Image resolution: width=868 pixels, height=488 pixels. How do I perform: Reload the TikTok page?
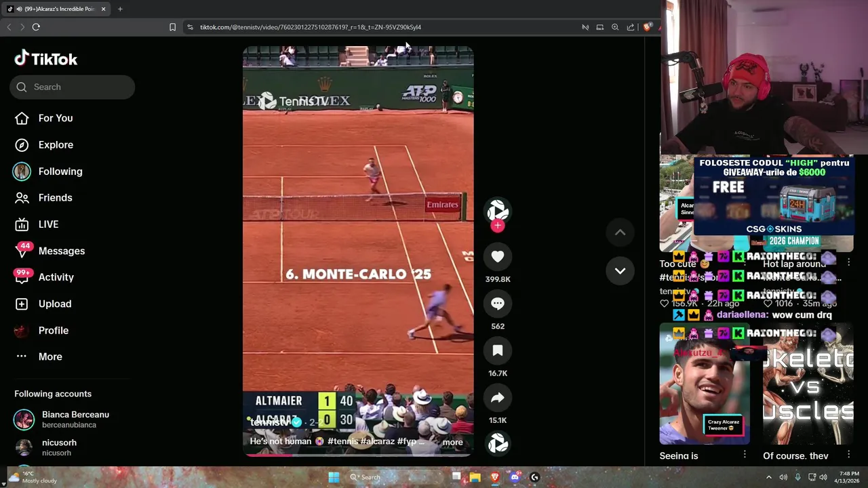(x=36, y=27)
